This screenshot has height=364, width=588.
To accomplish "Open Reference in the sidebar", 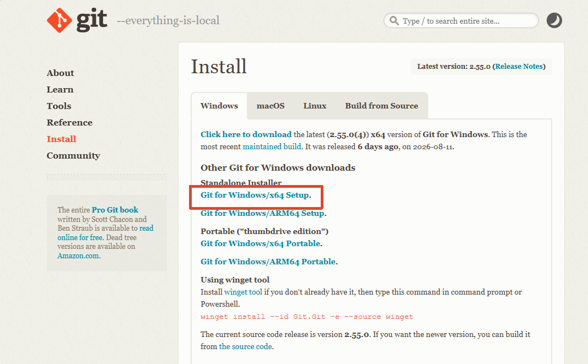I will coord(69,123).
